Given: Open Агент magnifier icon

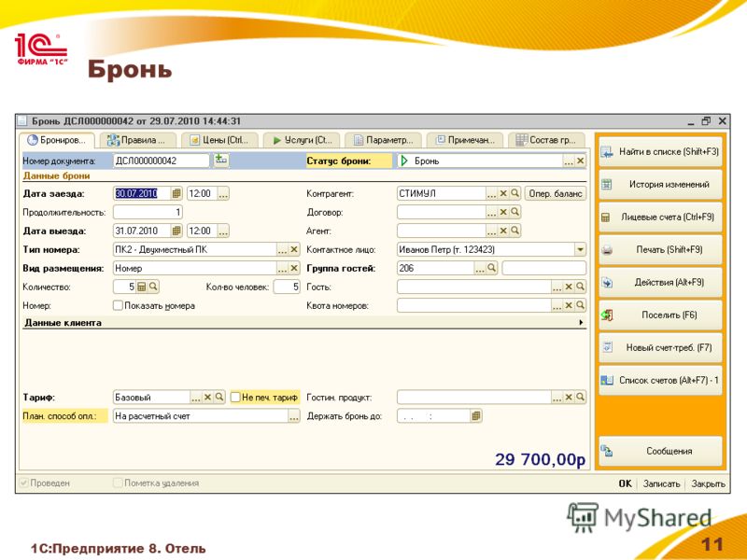Looking at the screenshot, I should click(x=514, y=231).
